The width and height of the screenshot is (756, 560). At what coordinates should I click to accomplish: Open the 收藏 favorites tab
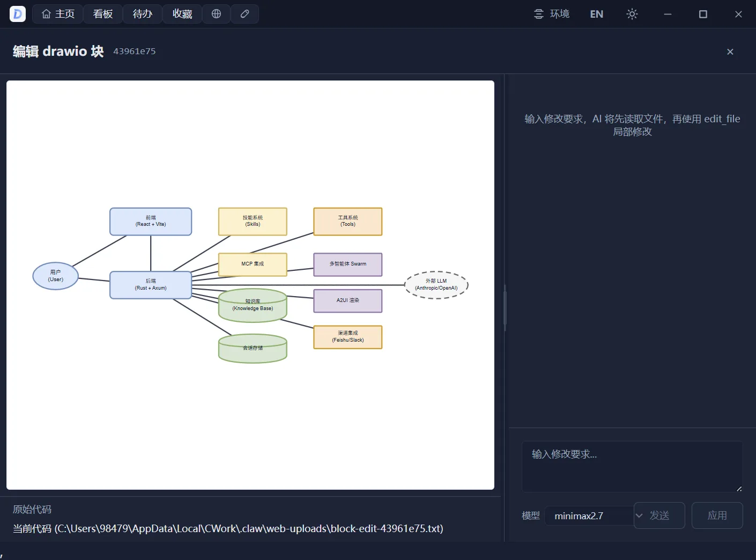182,14
